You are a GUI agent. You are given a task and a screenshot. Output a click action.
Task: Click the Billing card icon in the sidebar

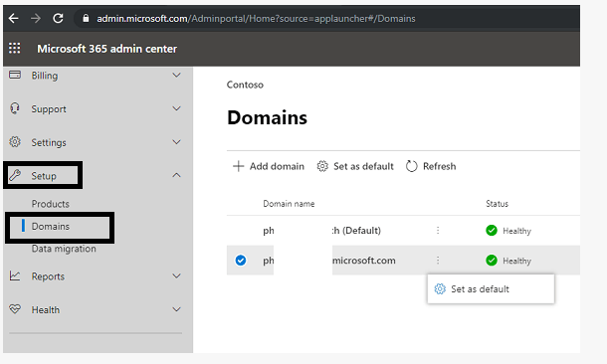click(x=15, y=75)
